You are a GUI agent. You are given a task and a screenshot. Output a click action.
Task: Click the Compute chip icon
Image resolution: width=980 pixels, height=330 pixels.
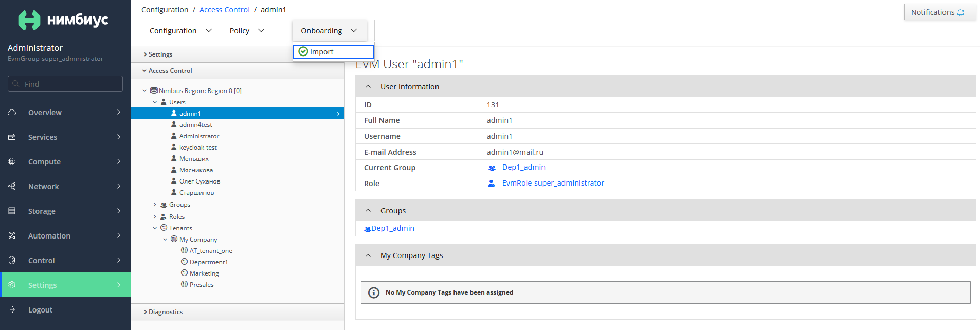pyautogui.click(x=12, y=161)
